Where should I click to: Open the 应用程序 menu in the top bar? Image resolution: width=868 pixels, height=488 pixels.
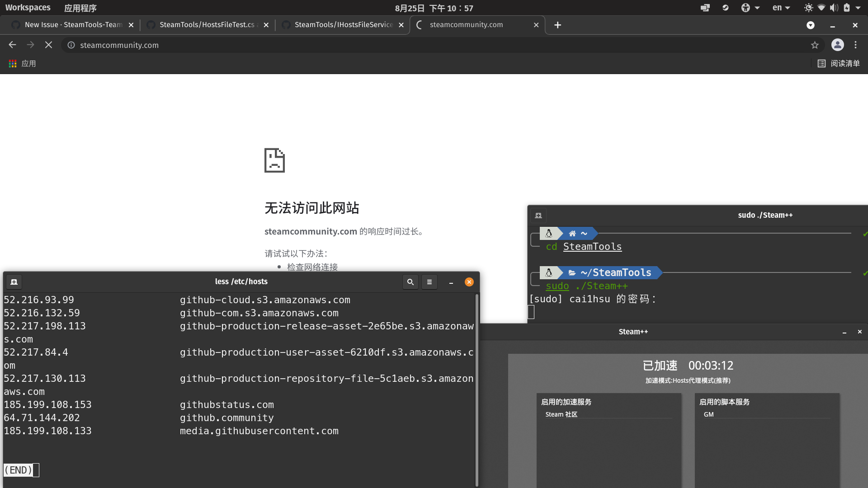80,8
